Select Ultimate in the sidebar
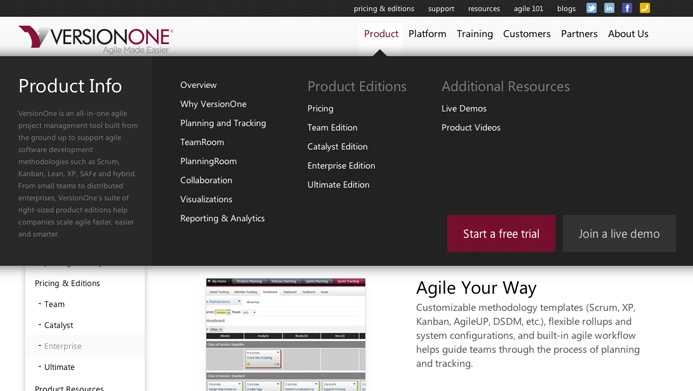 pos(59,367)
